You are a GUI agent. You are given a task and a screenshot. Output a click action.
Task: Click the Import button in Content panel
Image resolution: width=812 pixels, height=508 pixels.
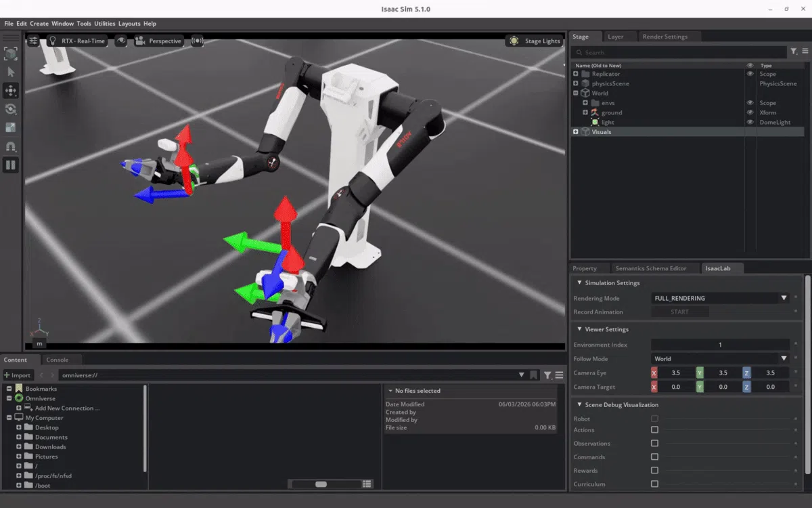[18, 375]
